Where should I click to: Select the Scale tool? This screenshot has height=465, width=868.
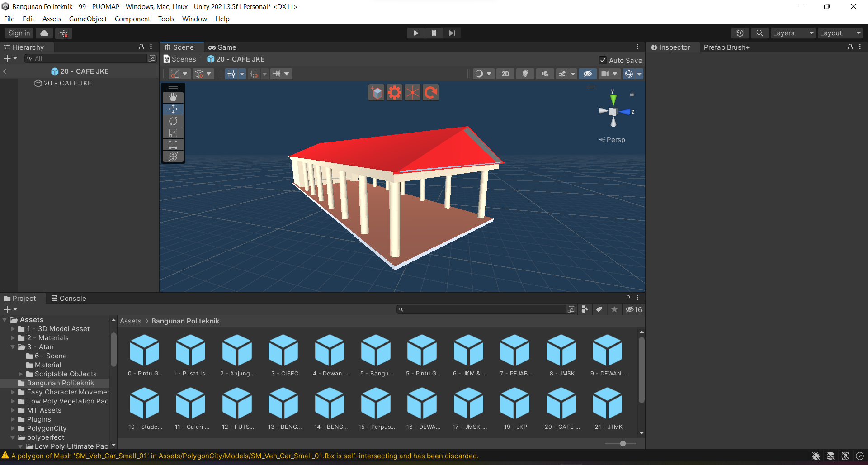point(173,133)
